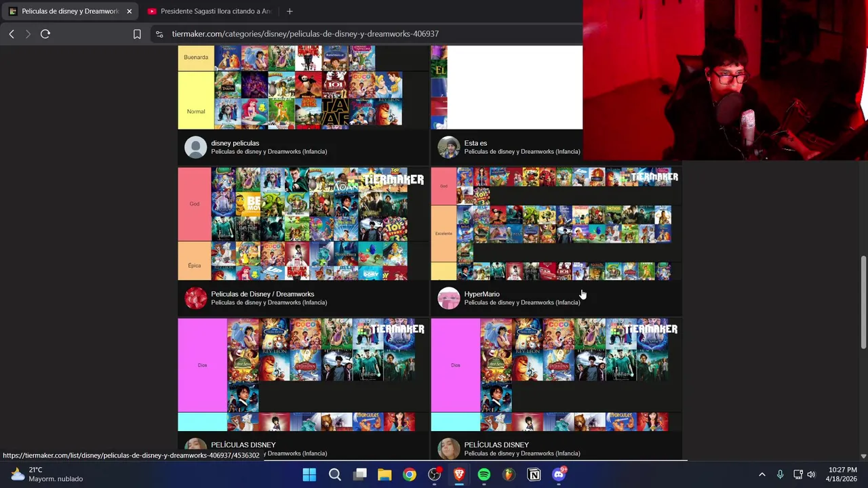Open the 'disney peliculas' tier list title
The image size is (868, 488).
235,143
